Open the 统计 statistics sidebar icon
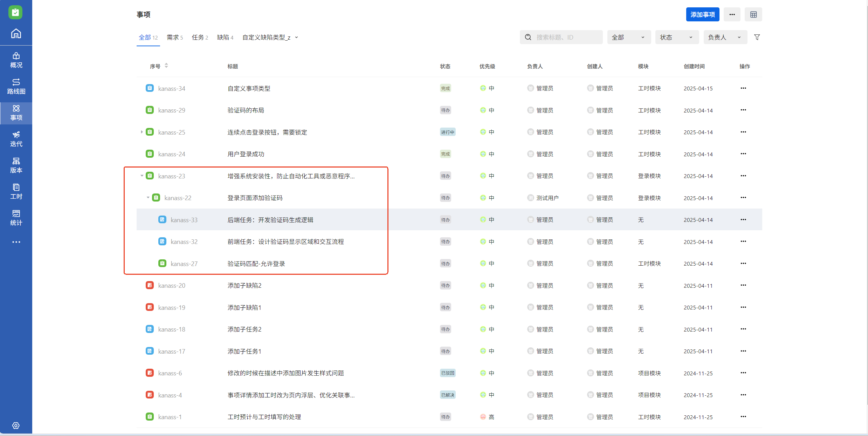 tap(16, 218)
